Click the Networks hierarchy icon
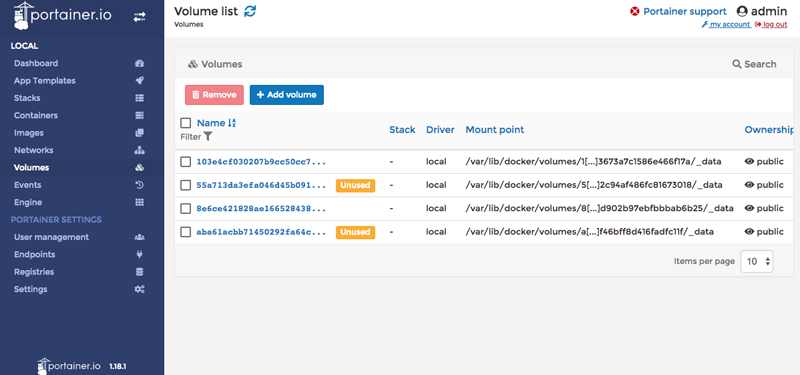The height and width of the screenshot is (375, 800). click(139, 150)
